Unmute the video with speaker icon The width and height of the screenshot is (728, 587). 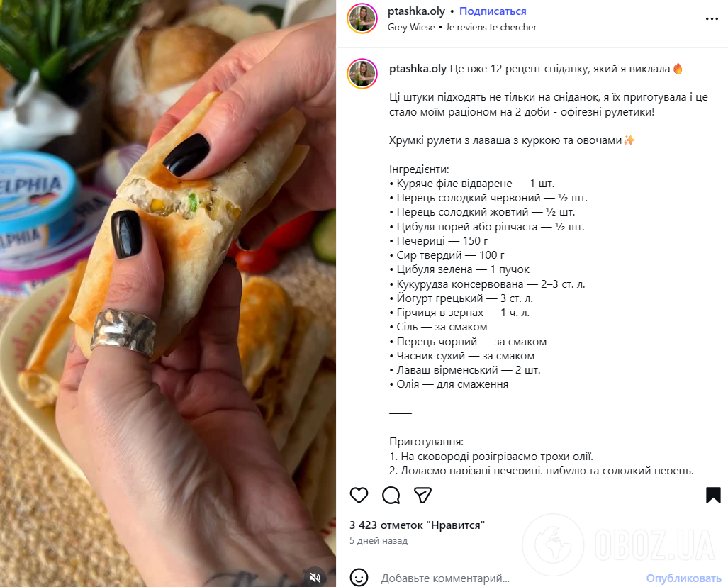pyautogui.click(x=315, y=577)
